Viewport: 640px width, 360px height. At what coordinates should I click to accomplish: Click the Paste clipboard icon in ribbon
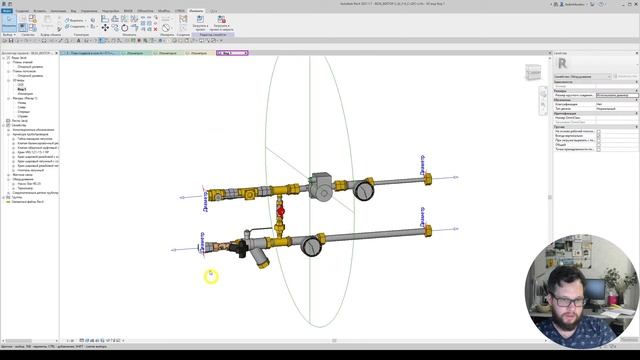pyautogui.click(x=48, y=22)
